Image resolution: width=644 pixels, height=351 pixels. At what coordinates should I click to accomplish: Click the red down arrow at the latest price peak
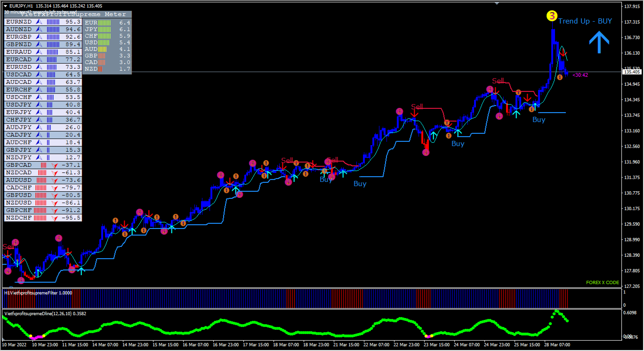point(563,53)
